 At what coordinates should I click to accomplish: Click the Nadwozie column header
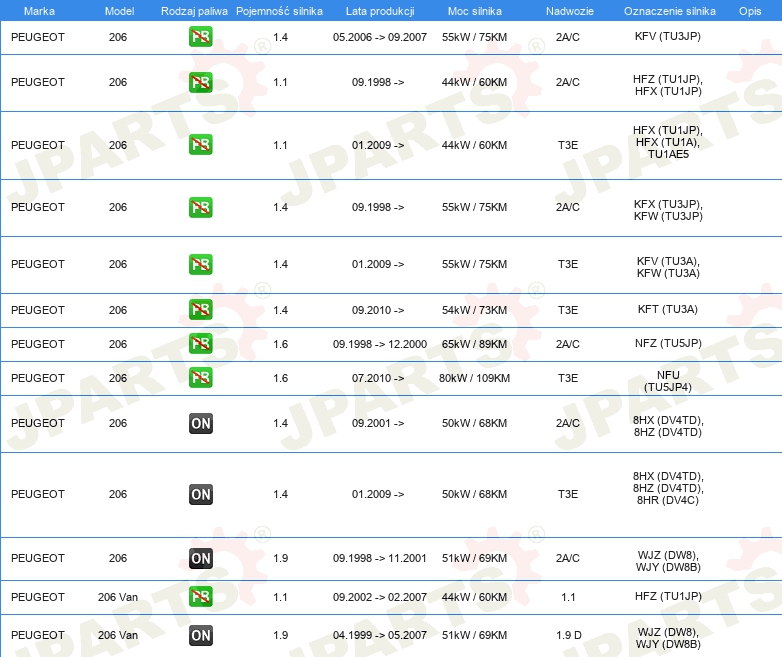click(x=570, y=11)
